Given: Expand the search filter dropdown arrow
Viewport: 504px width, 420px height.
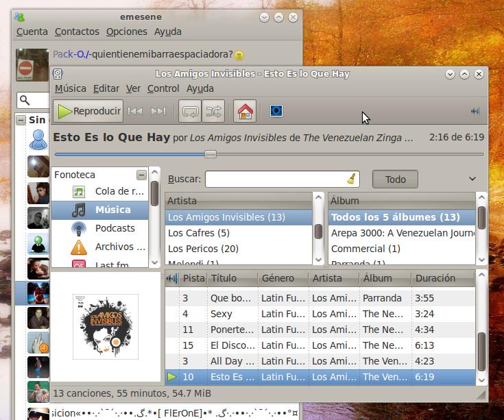Looking at the screenshot, I should tap(472, 179).
